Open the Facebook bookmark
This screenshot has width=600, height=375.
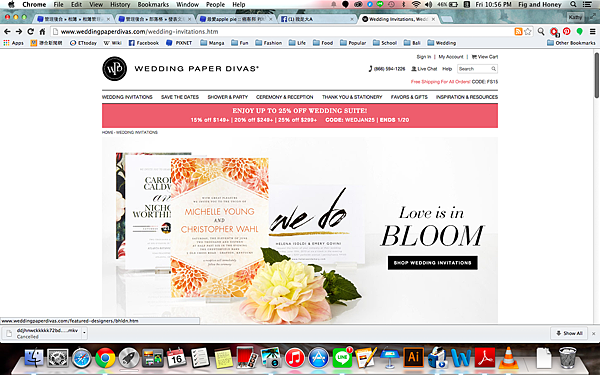143,43
